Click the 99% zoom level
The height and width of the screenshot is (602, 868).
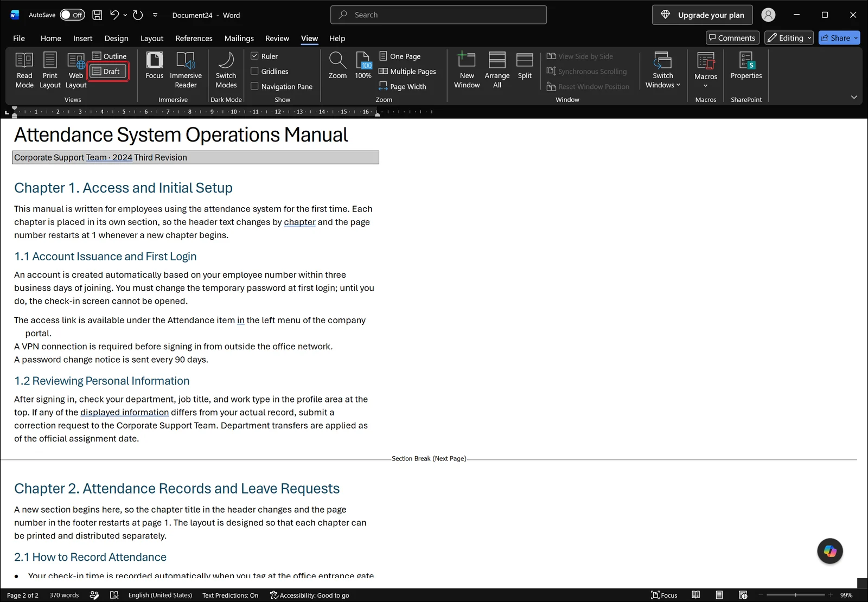(846, 595)
